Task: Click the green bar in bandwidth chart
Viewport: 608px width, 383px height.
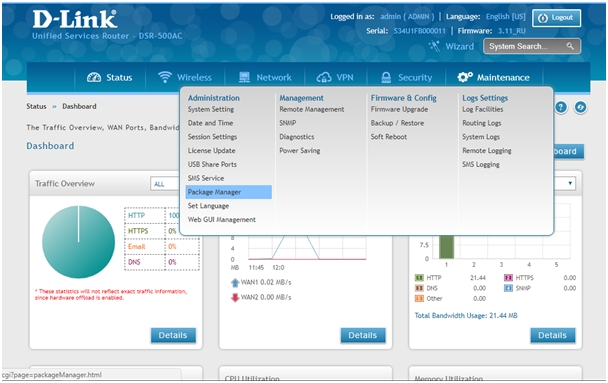Action: pyautogui.click(x=446, y=247)
